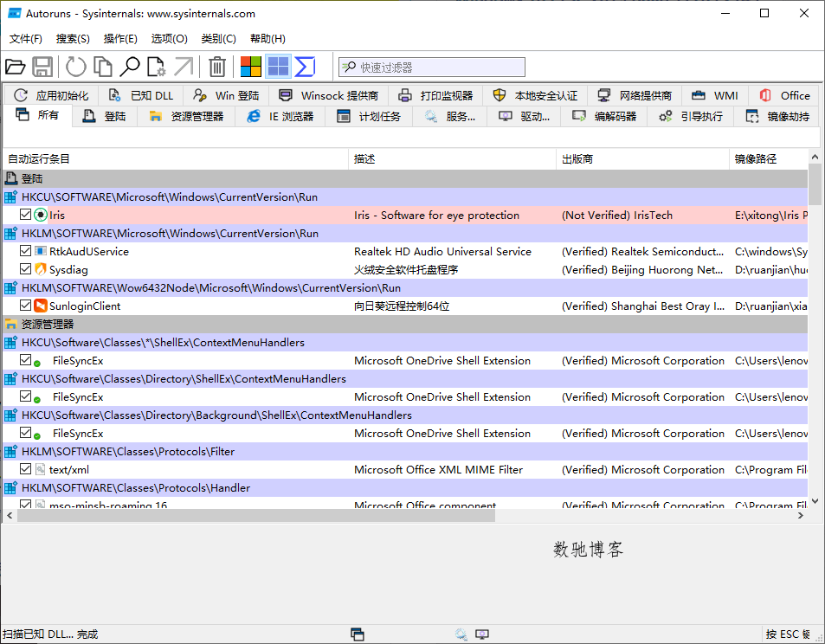
Task: Disable the SunloginClient startup entry
Action: click(25, 306)
